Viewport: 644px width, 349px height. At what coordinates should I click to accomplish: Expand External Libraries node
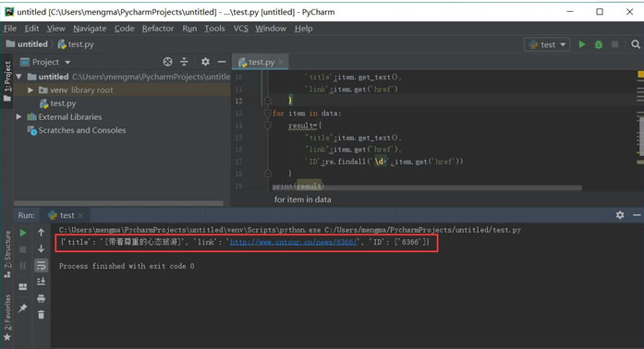pos(18,117)
